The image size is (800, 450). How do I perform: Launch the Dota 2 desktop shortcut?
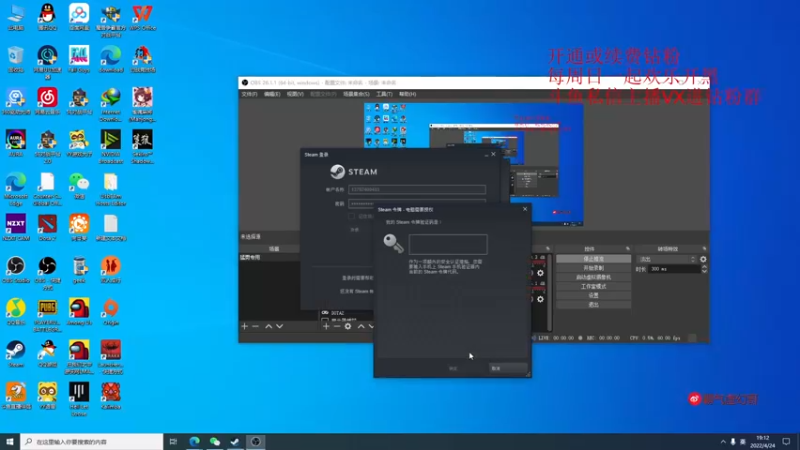(47, 227)
